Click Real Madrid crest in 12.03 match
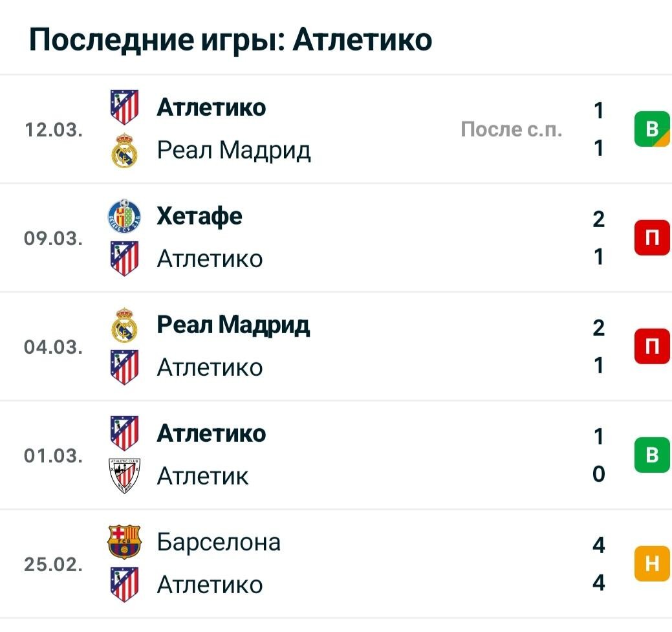Image resolution: width=672 pixels, height=632 pixels. 124,151
